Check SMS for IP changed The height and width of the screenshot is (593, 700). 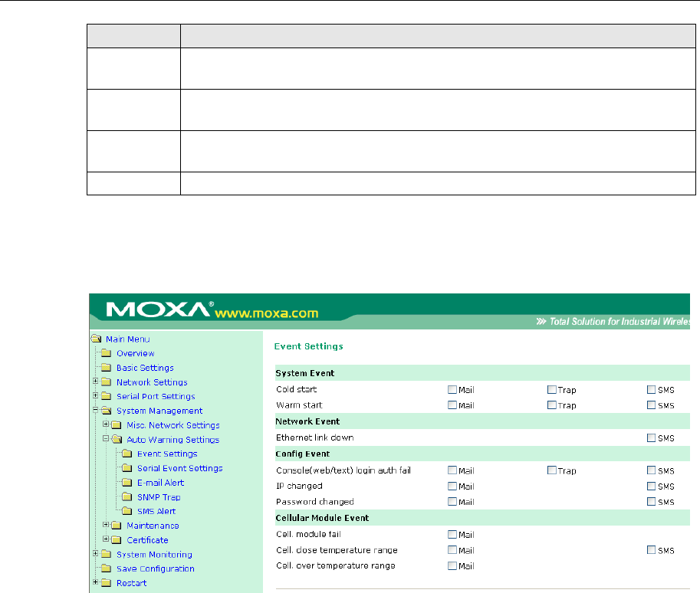point(652,486)
